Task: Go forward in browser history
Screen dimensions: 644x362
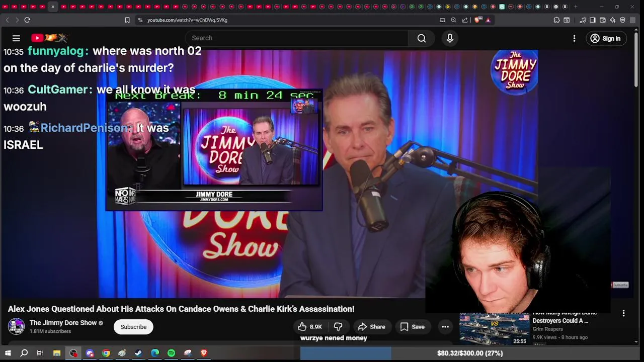Action: 17,20
